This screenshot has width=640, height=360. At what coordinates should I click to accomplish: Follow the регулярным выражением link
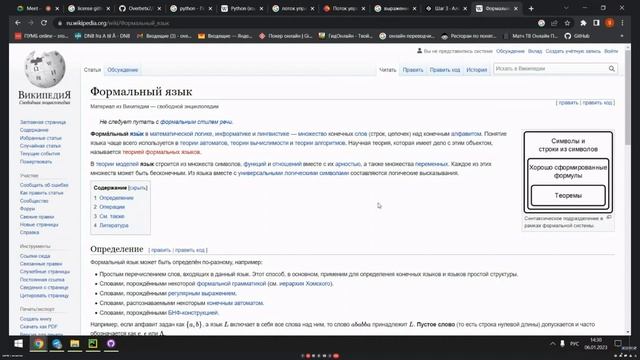[x=202, y=293]
